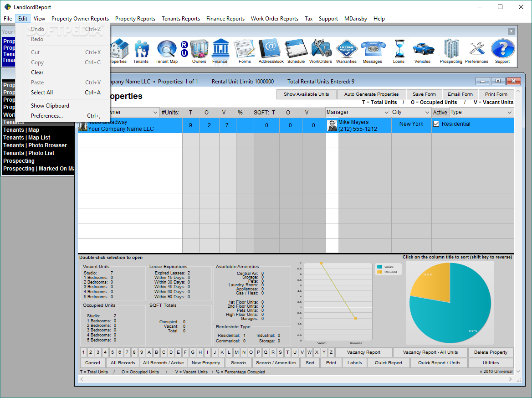Close the toolbar panel with X button

[511, 31]
